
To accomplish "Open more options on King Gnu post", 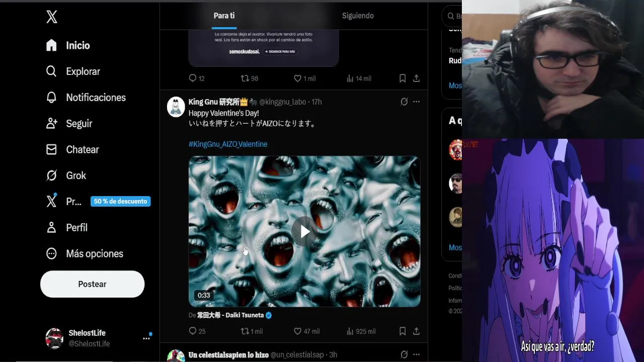I will (x=416, y=102).
